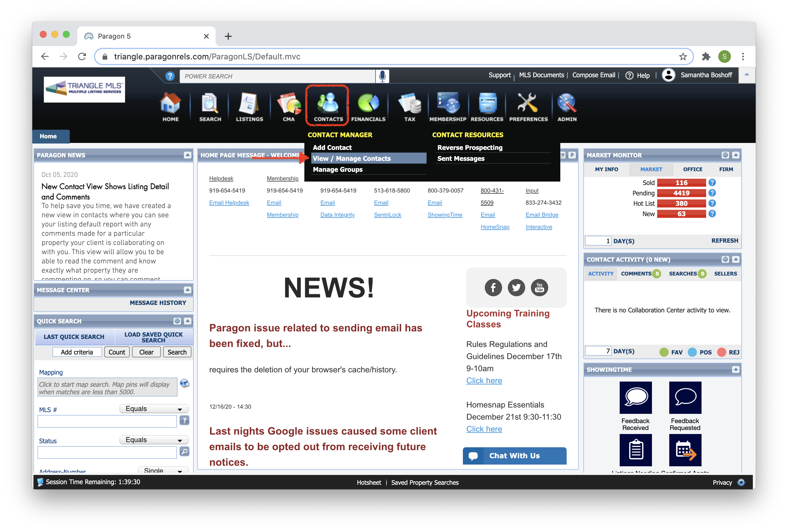Open MESSAGE HISTORY link

click(158, 303)
